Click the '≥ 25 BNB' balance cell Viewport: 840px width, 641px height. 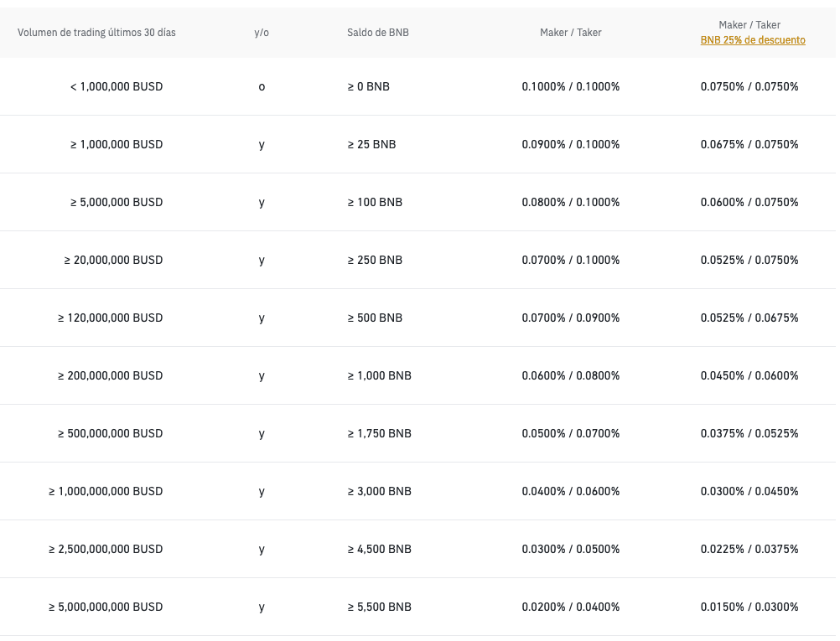[371, 145]
